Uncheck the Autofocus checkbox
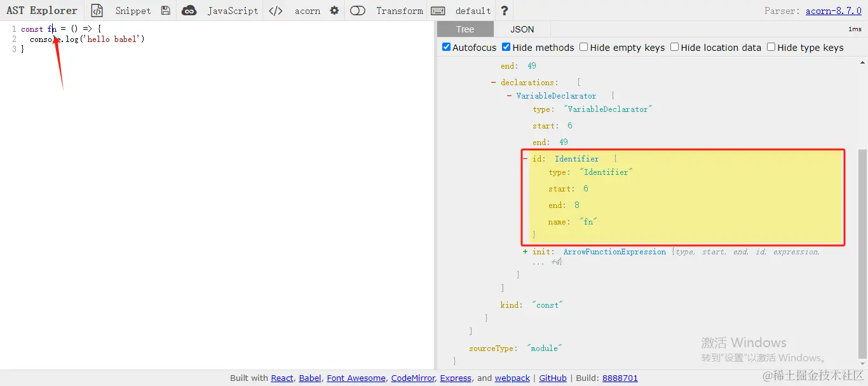Screen dimensions: 868x386 click(446, 47)
